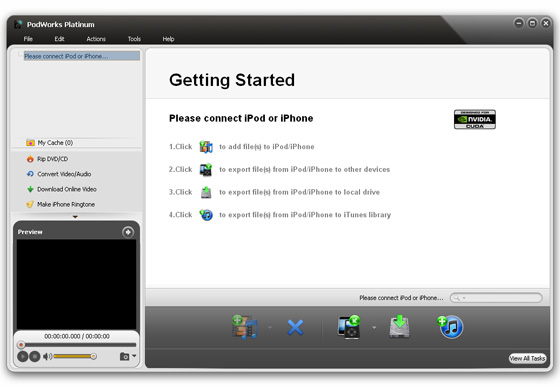This screenshot has width=560, height=387.
Task: Mute the preview volume speaker icon
Action: pyautogui.click(x=47, y=356)
